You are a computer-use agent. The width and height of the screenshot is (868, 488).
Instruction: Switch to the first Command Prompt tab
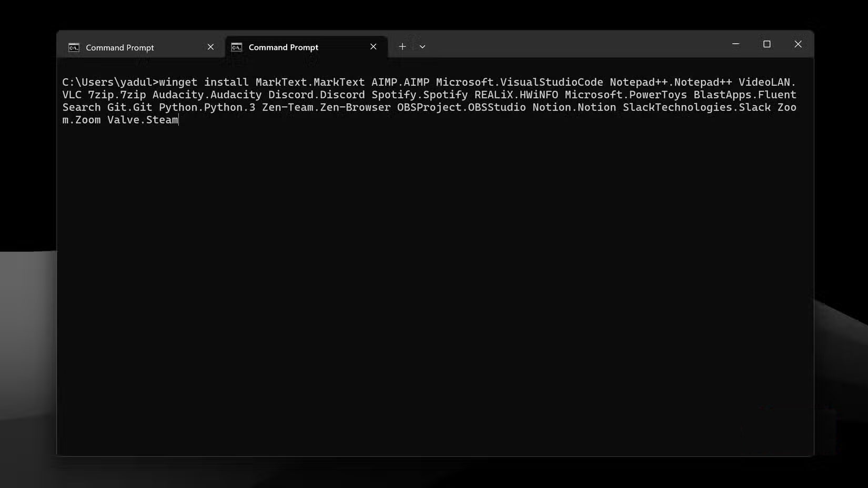(120, 47)
